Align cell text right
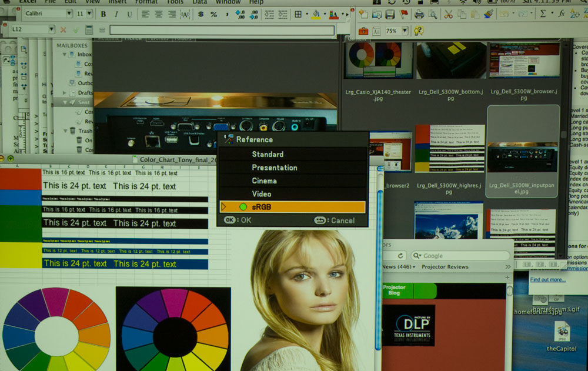 point(172,14)
